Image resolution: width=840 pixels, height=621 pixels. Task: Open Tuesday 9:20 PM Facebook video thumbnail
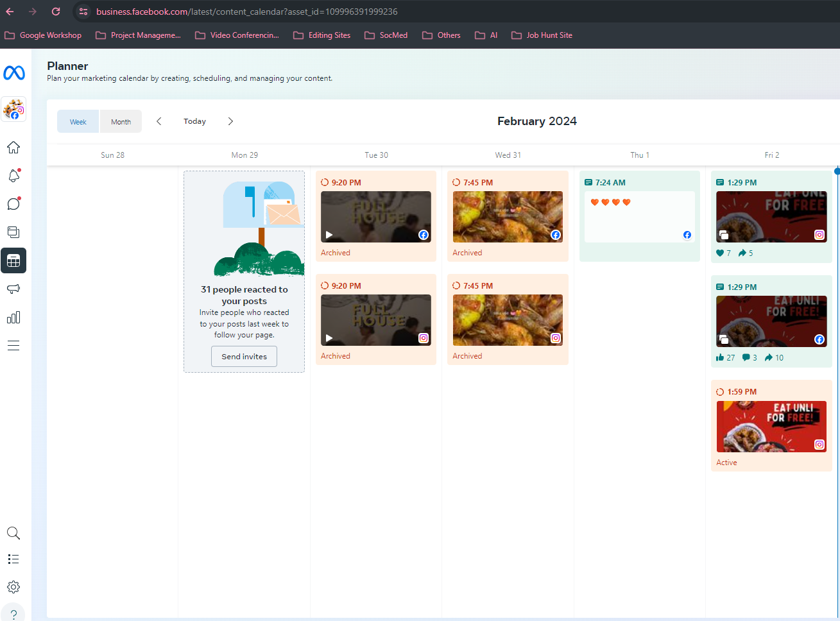point(376,217)
